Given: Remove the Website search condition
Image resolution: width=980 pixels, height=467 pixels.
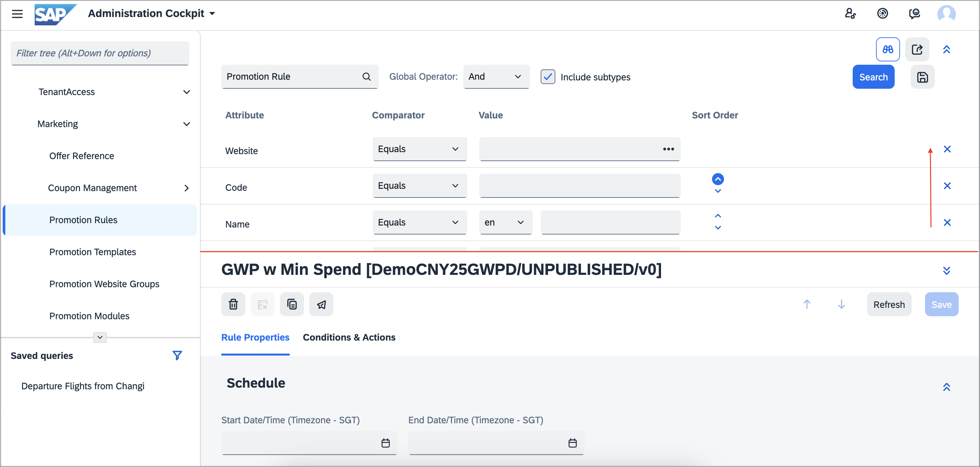Looking at the screenshot, I should tap(947, 149).
